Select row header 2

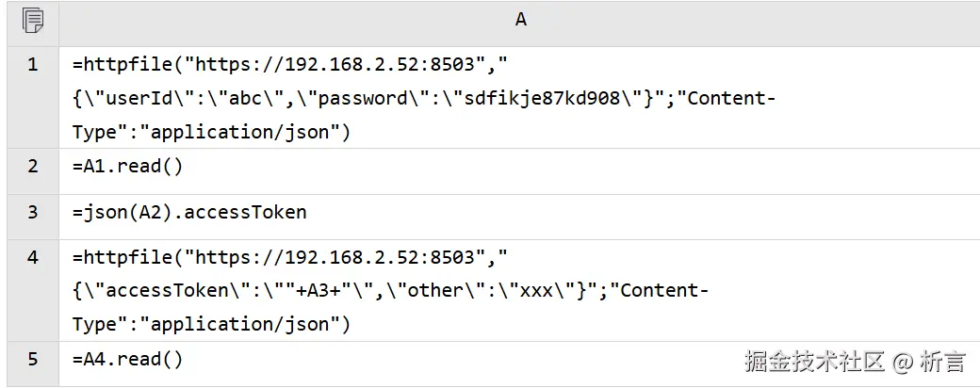32,167
